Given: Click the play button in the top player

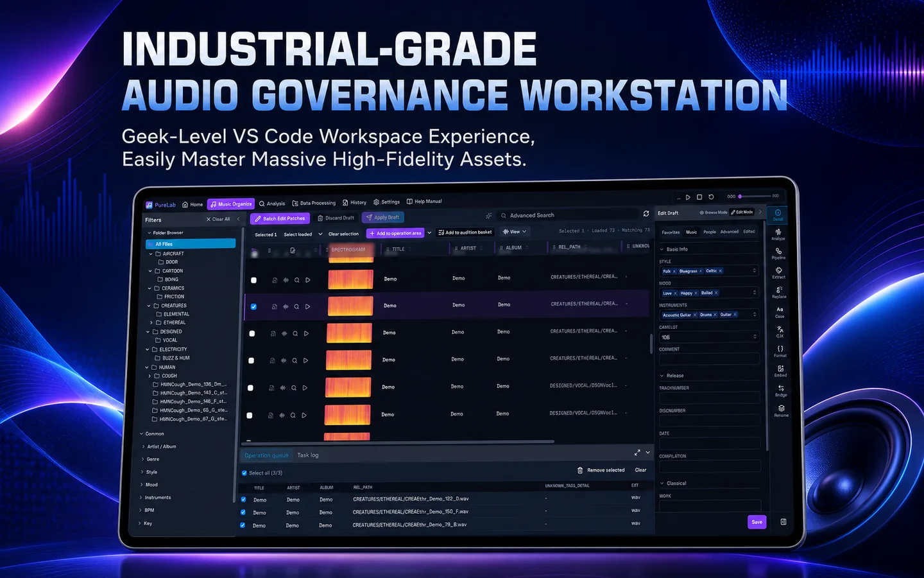Looking at the screenshot, I should (x=688, y=197).
